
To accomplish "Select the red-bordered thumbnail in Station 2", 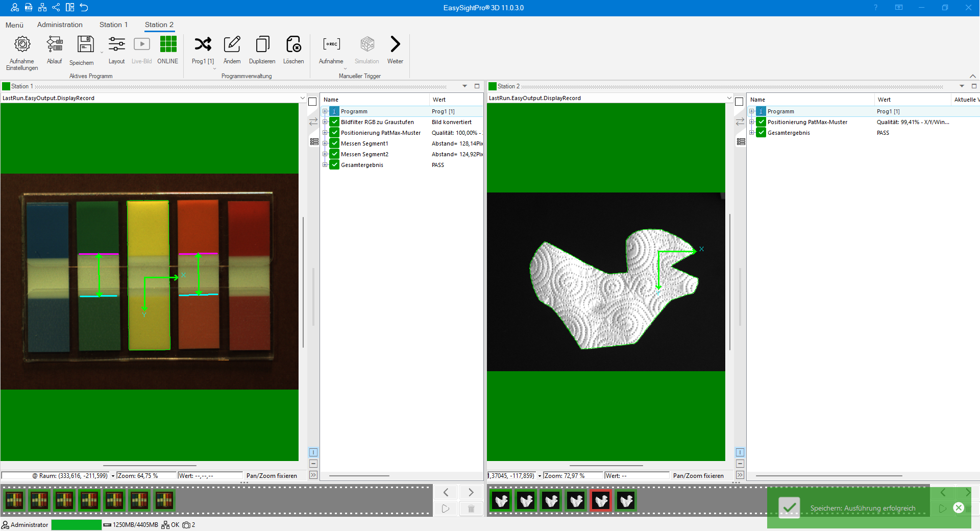I will (x=601, y=501).
